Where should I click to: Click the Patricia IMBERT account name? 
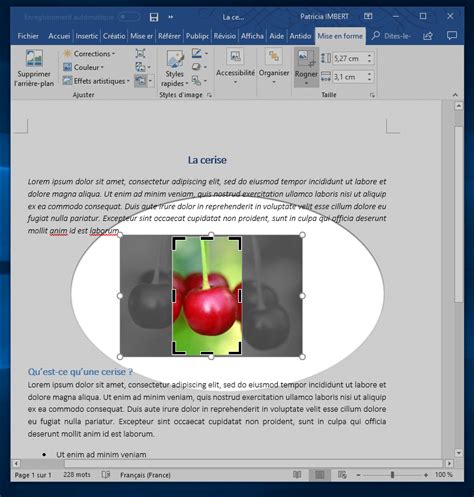coord(324,17)
